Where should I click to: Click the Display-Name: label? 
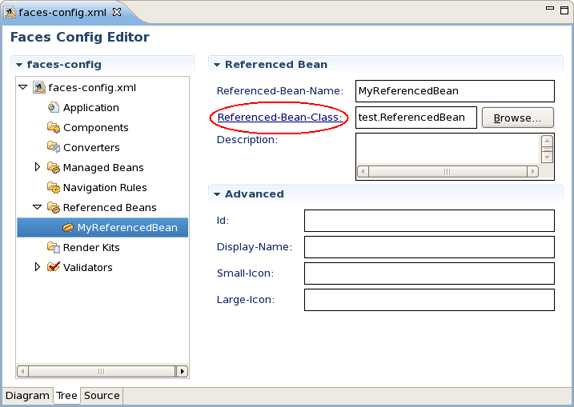(x=254, y=247)
